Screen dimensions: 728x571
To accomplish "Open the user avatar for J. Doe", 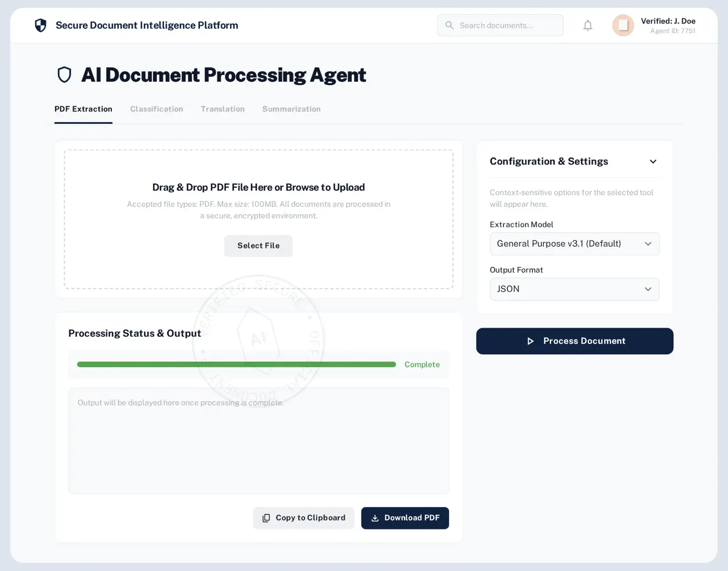I will coord(623,25).
